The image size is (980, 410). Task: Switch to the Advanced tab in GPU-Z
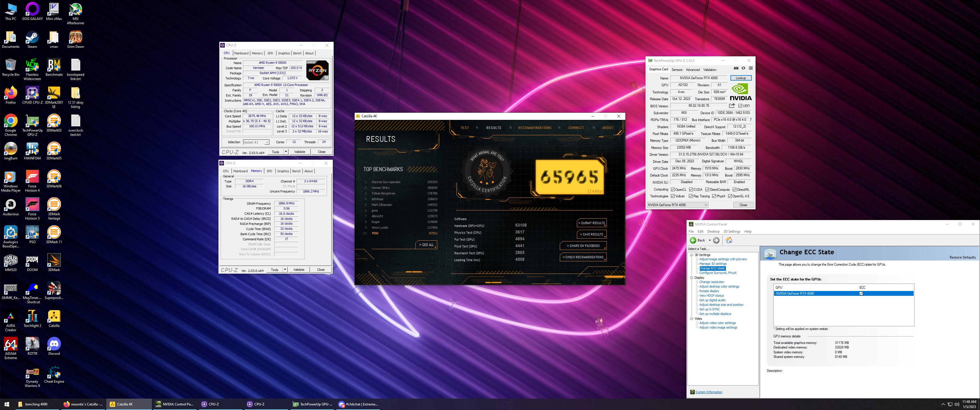pos(692,69)
